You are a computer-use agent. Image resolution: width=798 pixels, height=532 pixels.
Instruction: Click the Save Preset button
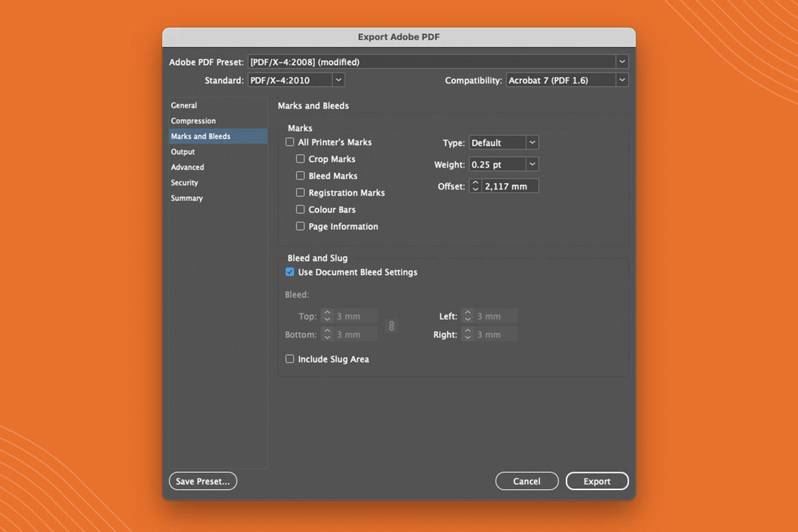coord(203,481)
